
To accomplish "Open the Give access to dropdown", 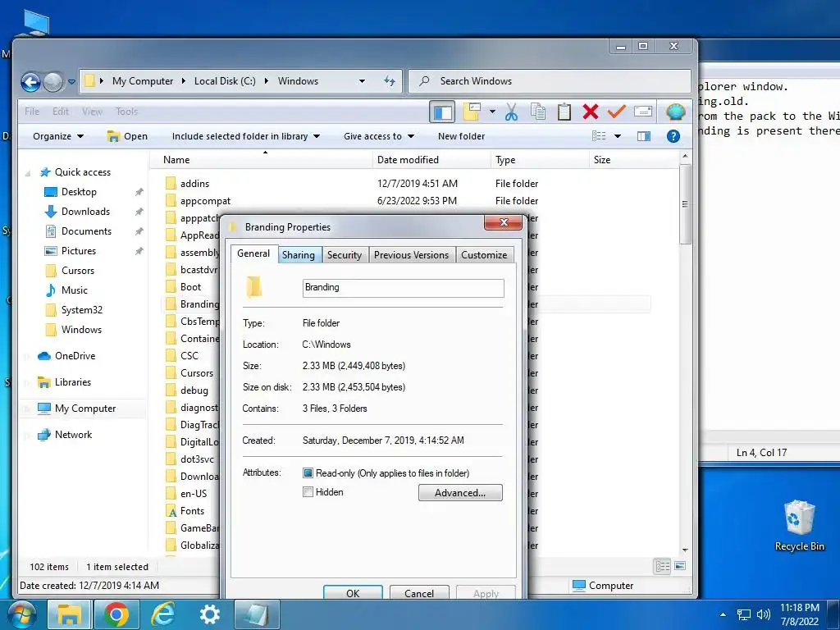I will [x=379, y=136].
